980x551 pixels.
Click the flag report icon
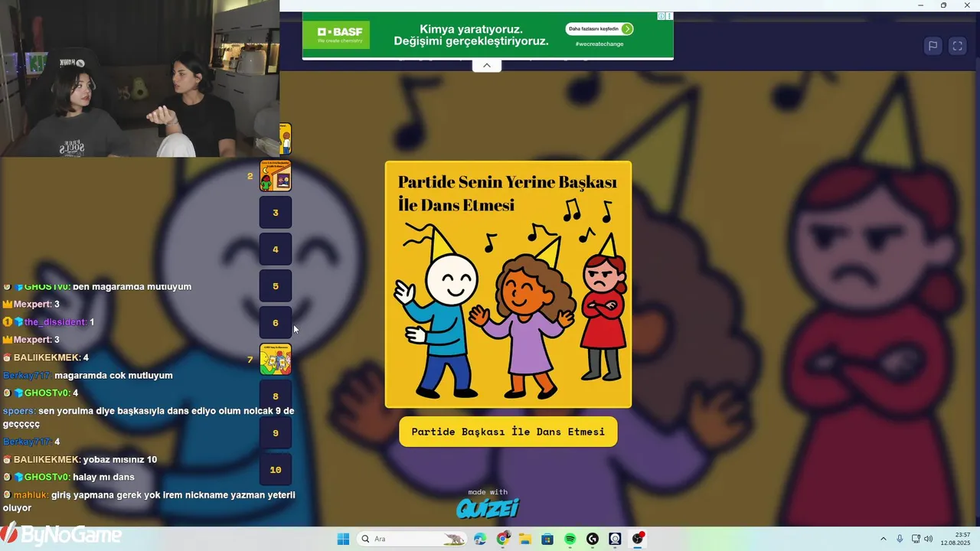pyautogui.click(x=933, y=46)
